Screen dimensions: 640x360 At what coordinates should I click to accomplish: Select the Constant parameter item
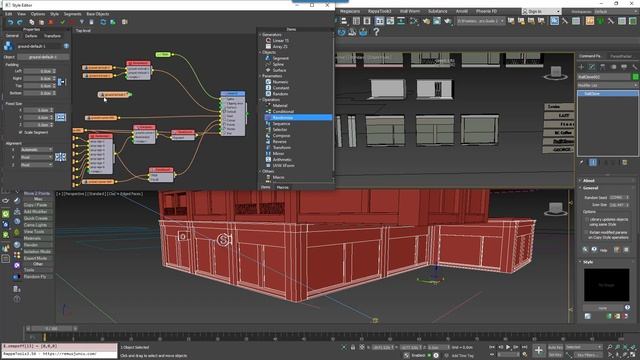(280, 88)
